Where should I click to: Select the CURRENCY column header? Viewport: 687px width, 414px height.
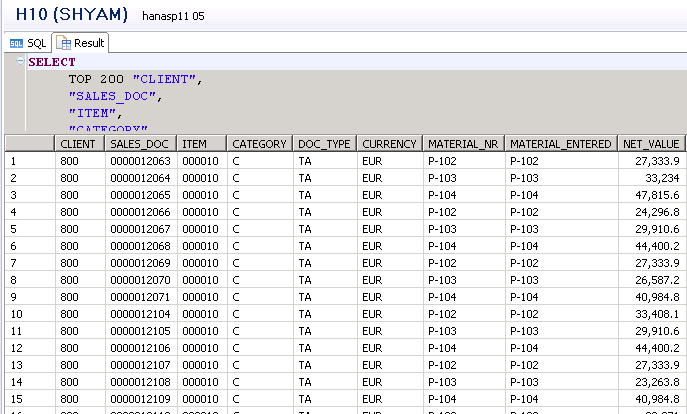point(390,144)
